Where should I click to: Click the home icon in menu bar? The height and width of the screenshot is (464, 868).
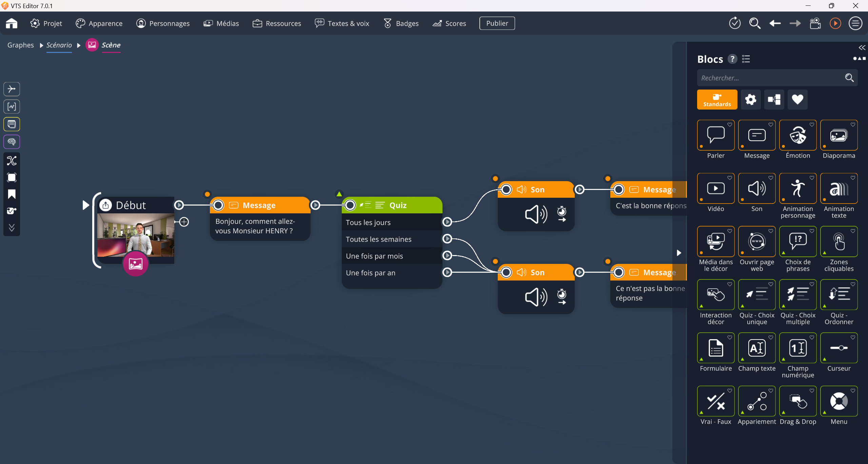pos(12,23)
